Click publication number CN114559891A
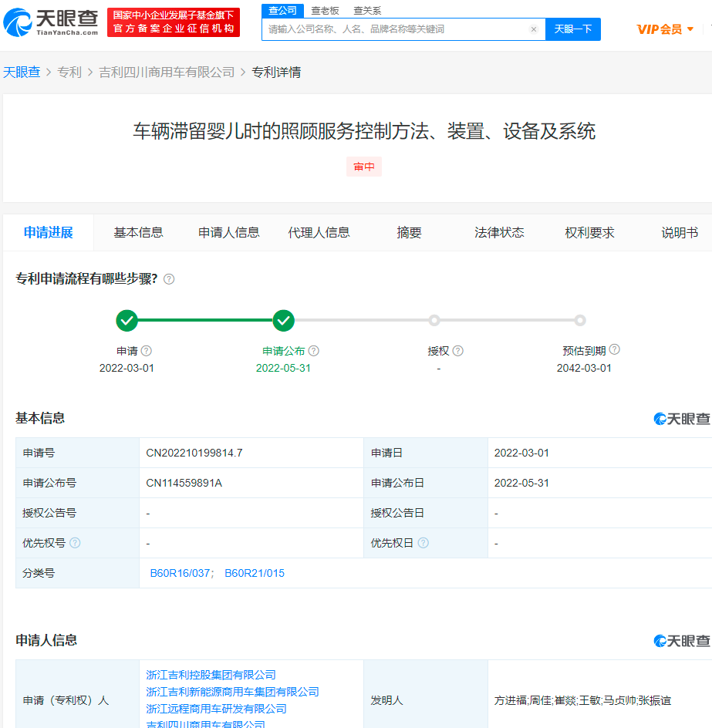712x728 pixels. (x=184, y=484)
